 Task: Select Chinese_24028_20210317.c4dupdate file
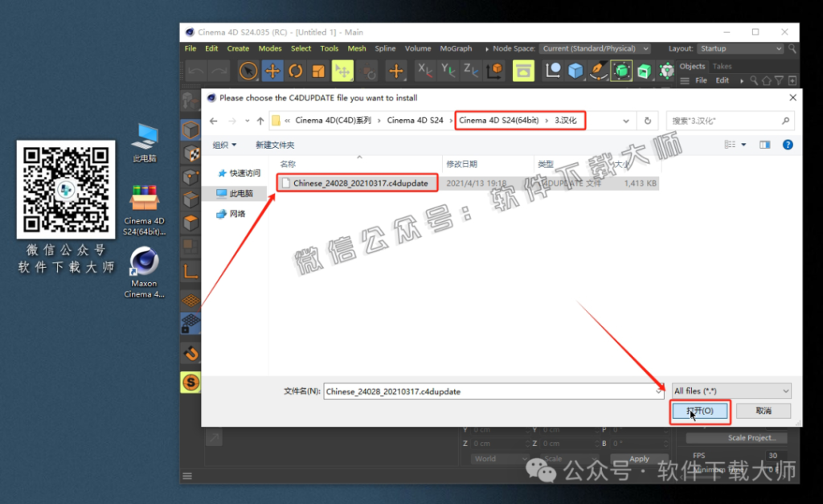pos(358,183)
